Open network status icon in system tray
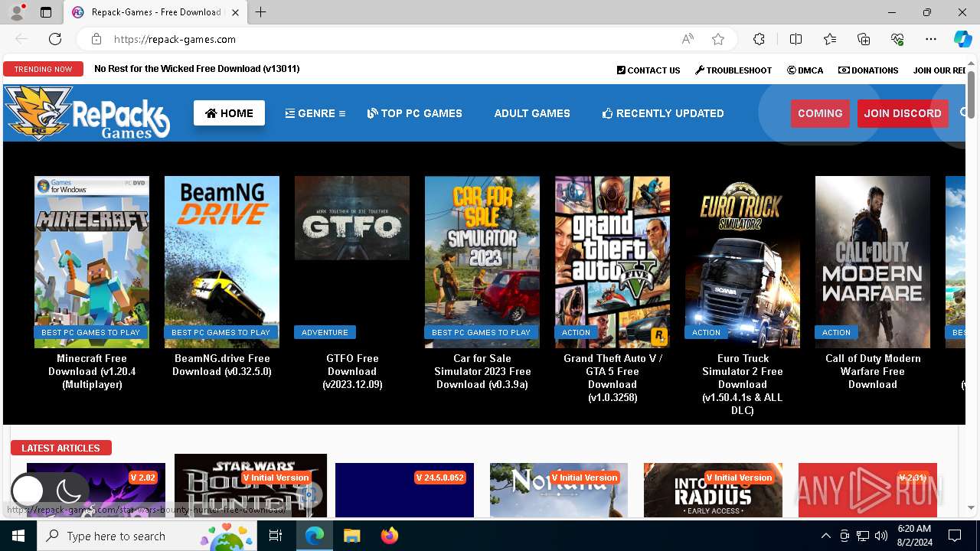 pyautogui.click(x=863, y=536)
